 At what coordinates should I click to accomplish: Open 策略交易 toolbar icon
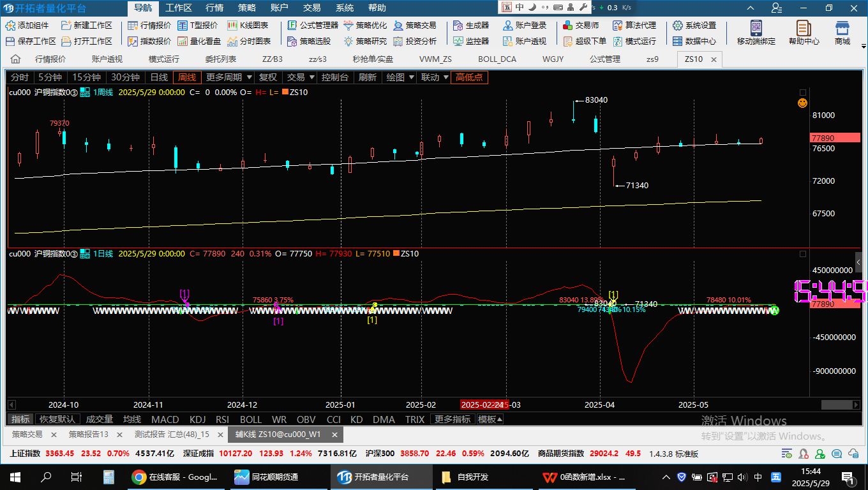(x=398, y=26)
